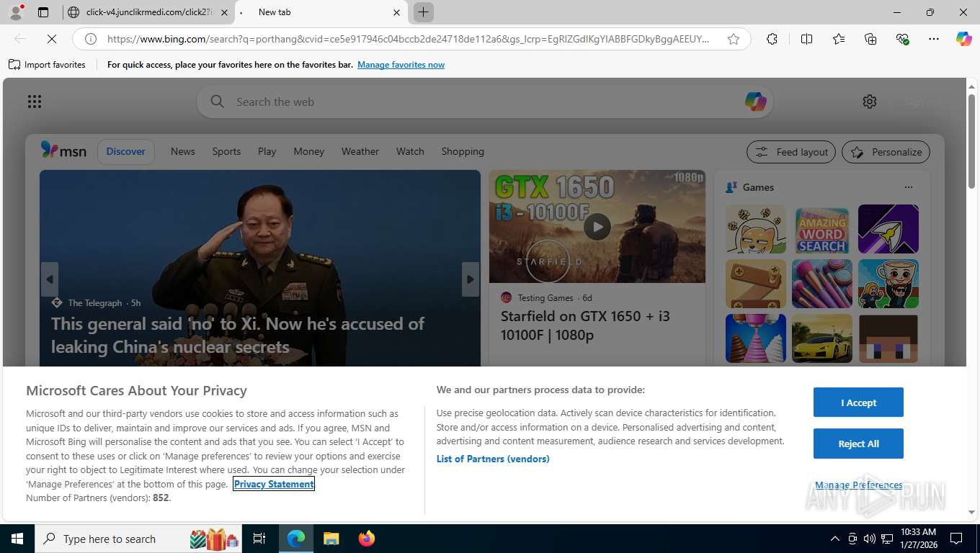
Task: Open the Money tab
Action: coord(309,151)
